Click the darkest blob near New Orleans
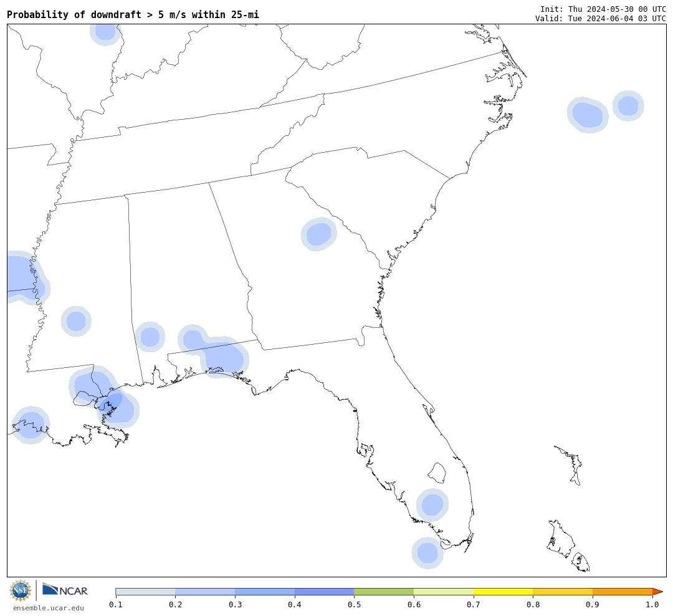The width and height of the screenshot is (673, 616). click(113, 403)
